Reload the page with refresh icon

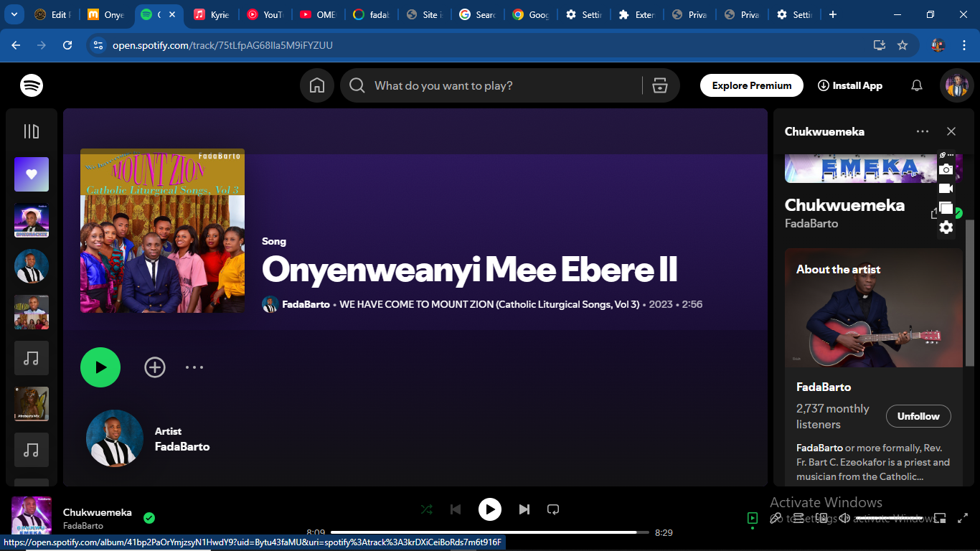(67, 45)
